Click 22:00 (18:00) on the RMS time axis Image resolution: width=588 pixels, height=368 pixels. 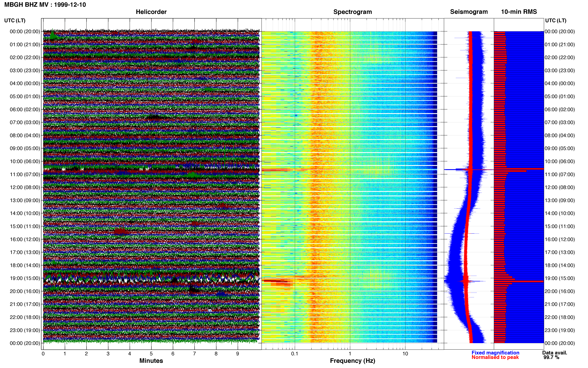(560, 317)
